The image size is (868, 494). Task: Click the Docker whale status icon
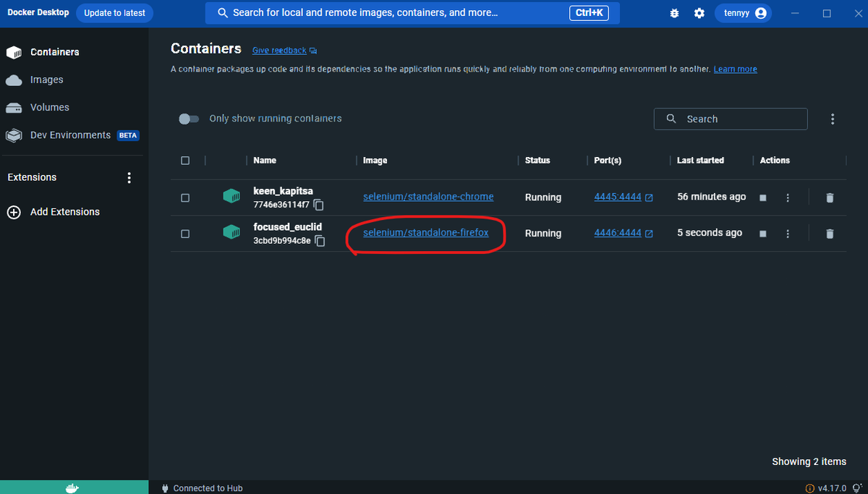(x=72, y=487)
